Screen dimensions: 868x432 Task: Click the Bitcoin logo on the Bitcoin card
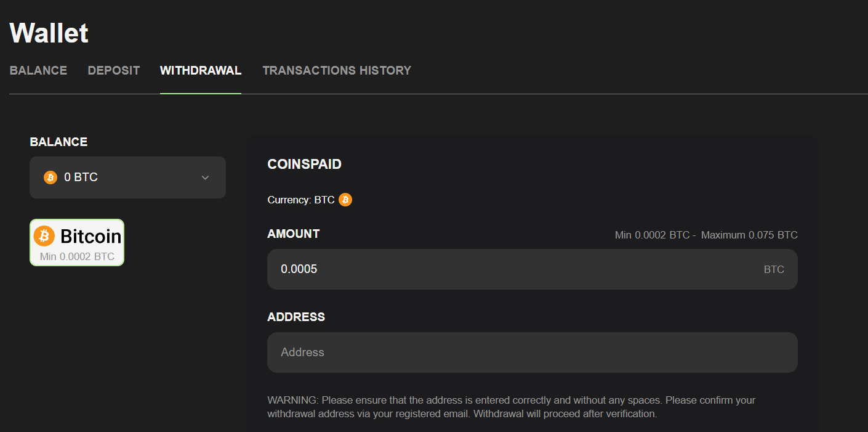44,235
